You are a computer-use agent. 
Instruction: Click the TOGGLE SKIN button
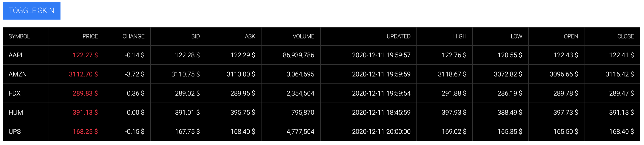pos(31,10)
